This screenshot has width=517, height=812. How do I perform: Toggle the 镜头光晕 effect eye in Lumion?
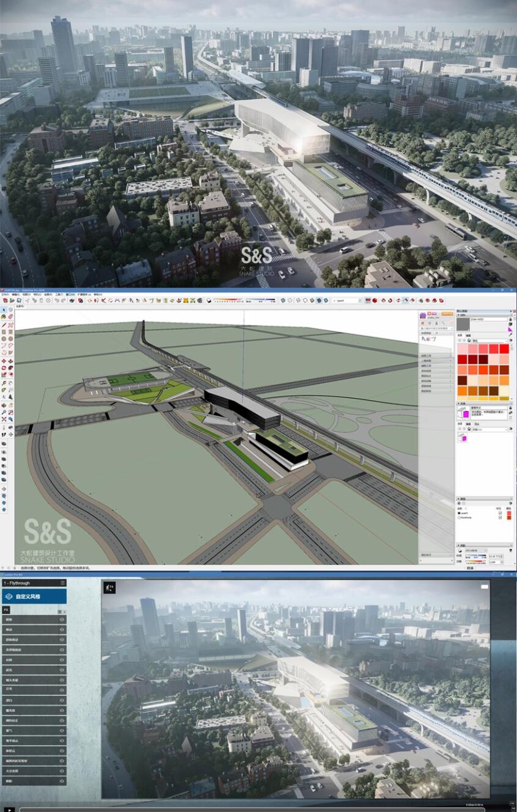point(62,680)
